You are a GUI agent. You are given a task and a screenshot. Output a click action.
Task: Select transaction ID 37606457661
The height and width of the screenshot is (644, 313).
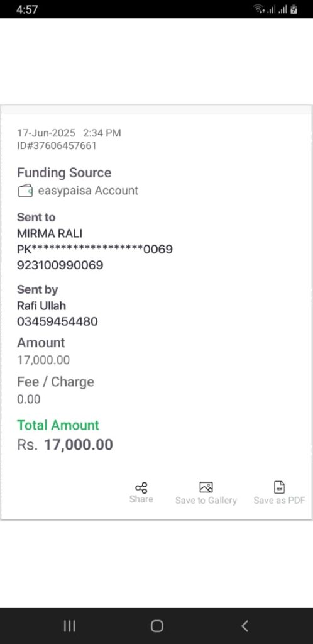(57, 146)
